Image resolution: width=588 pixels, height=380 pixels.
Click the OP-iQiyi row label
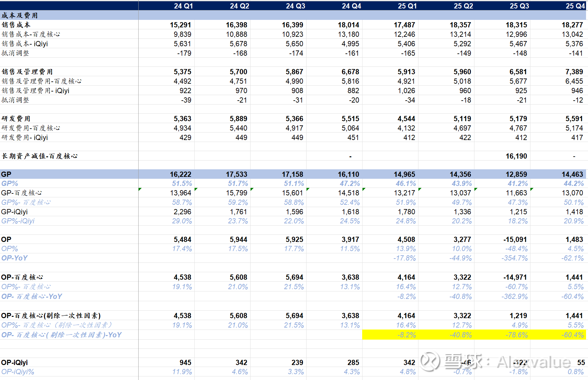click(x=14, y=362)
